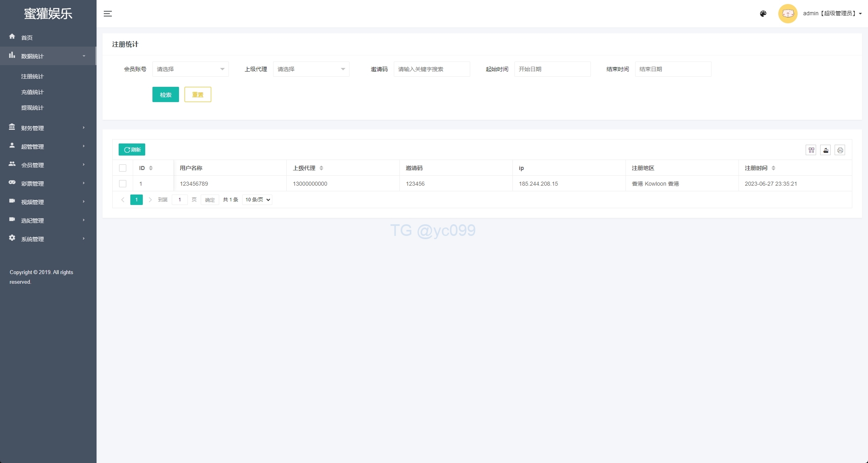Viewport: 868px width, 463px height.
Task: Open the 会员账号 select dropdown
Action: [190, 69]
